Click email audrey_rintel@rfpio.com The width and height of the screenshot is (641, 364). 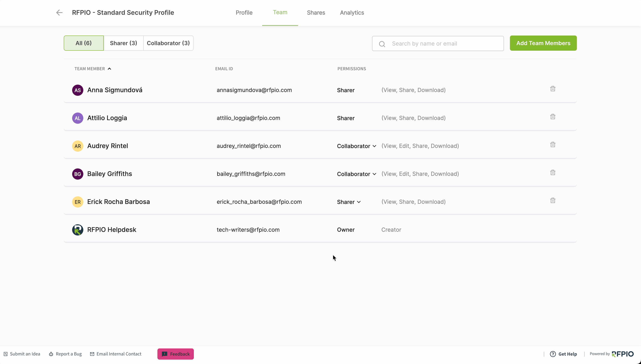tap(249, 146)
